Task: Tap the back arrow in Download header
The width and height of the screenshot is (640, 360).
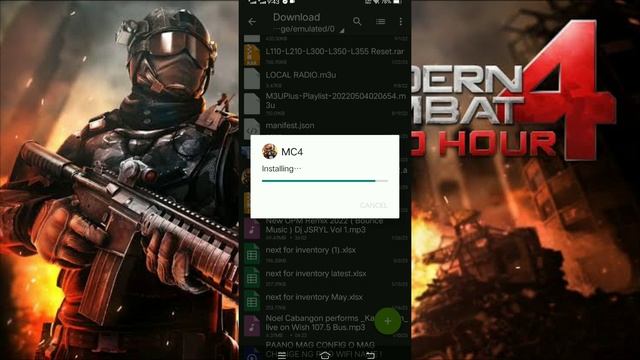Action: pos(252,21)
